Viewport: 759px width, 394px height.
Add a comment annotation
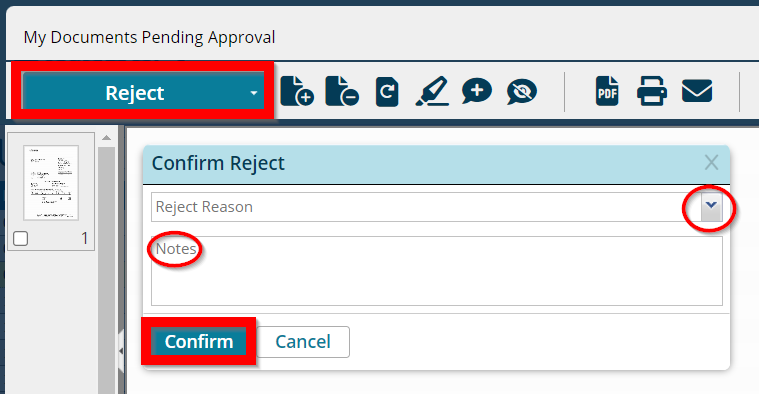pos(477,91)
